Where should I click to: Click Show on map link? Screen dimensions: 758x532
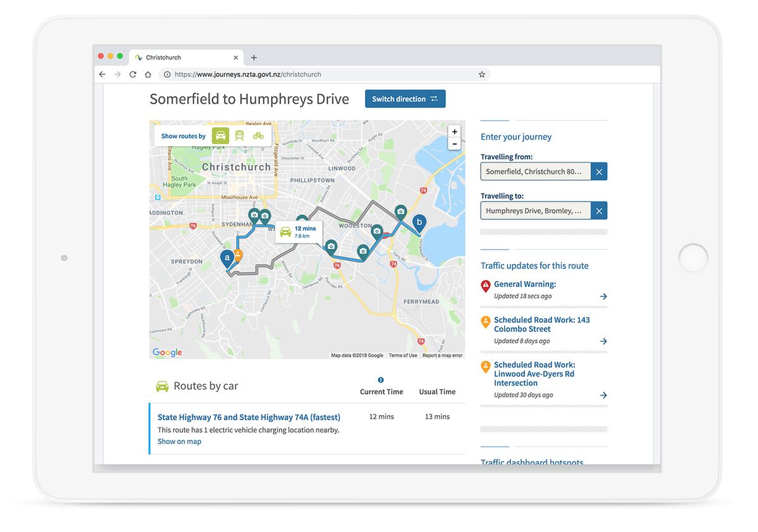[x=179, y=442]
